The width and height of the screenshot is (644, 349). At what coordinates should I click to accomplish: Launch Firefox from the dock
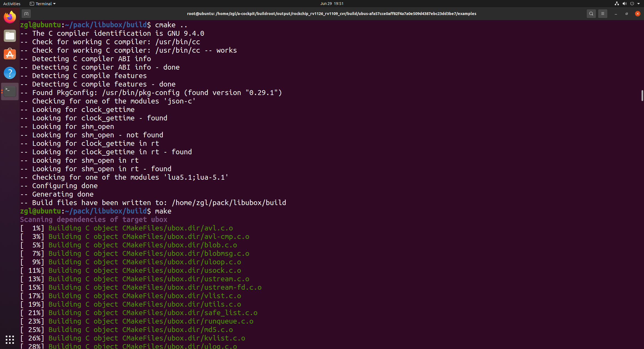10,17
